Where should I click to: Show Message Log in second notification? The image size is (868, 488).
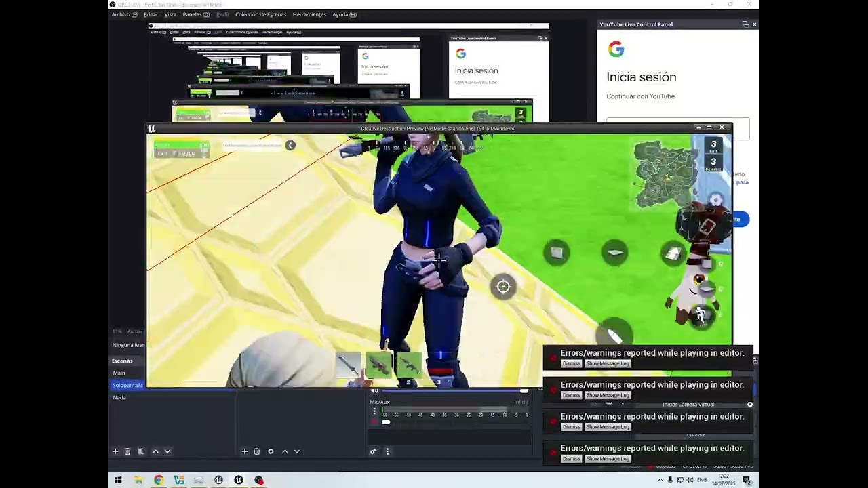click(x=608, y=395)
